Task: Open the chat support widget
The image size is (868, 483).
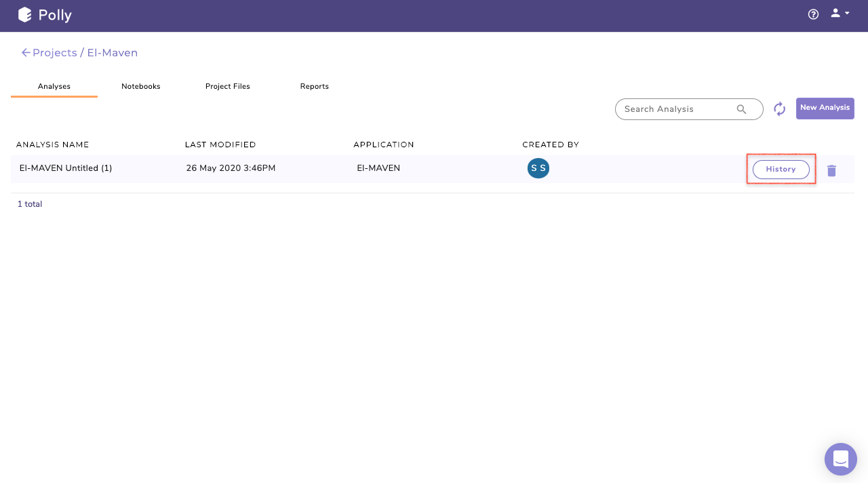Action: (x=841, y=459)
